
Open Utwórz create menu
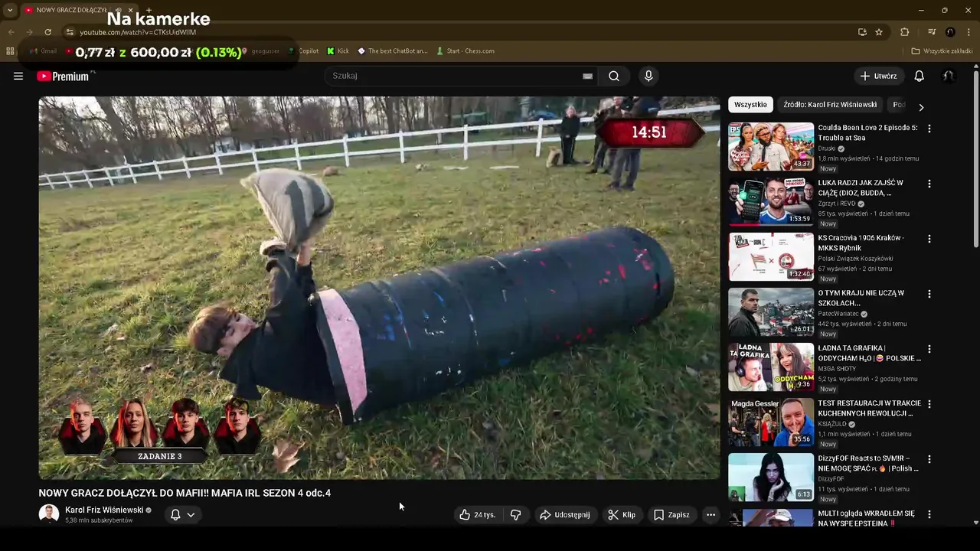tap(878, 76)
